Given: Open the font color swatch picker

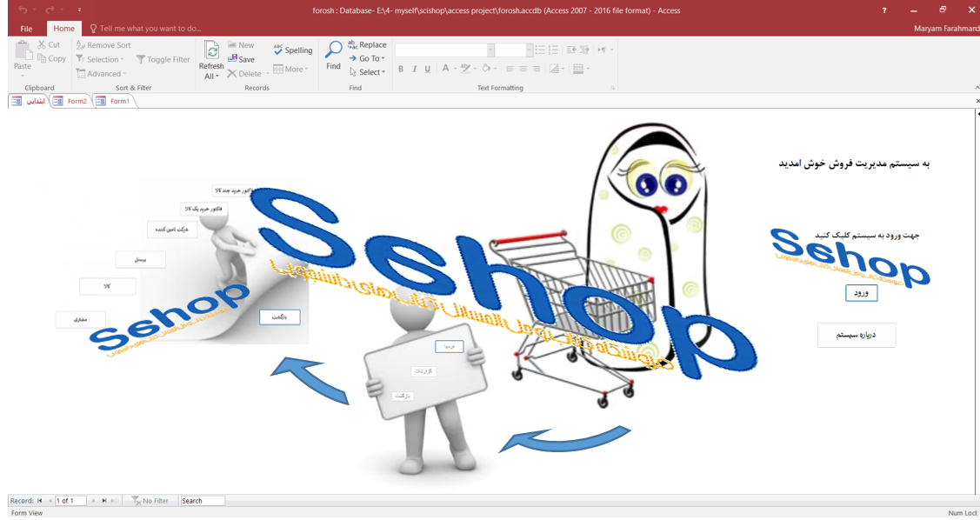Looking at the screenshot, I should click(455, 69).
